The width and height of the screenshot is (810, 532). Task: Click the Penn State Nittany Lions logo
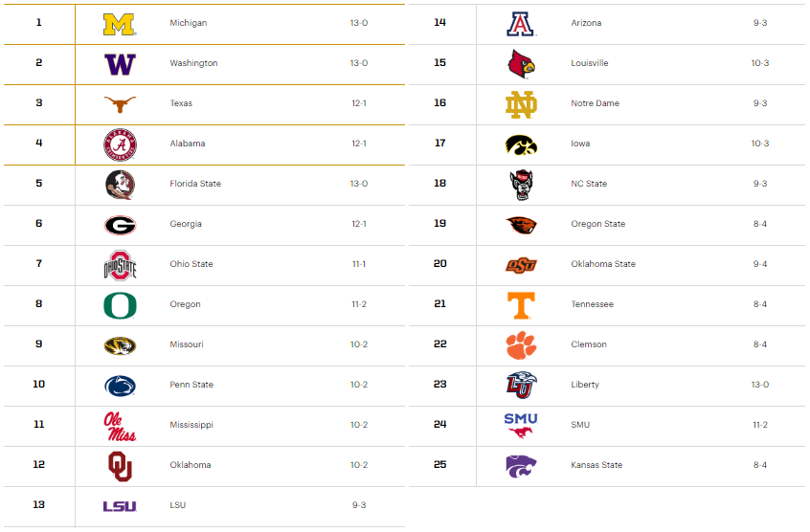point(120,386)
